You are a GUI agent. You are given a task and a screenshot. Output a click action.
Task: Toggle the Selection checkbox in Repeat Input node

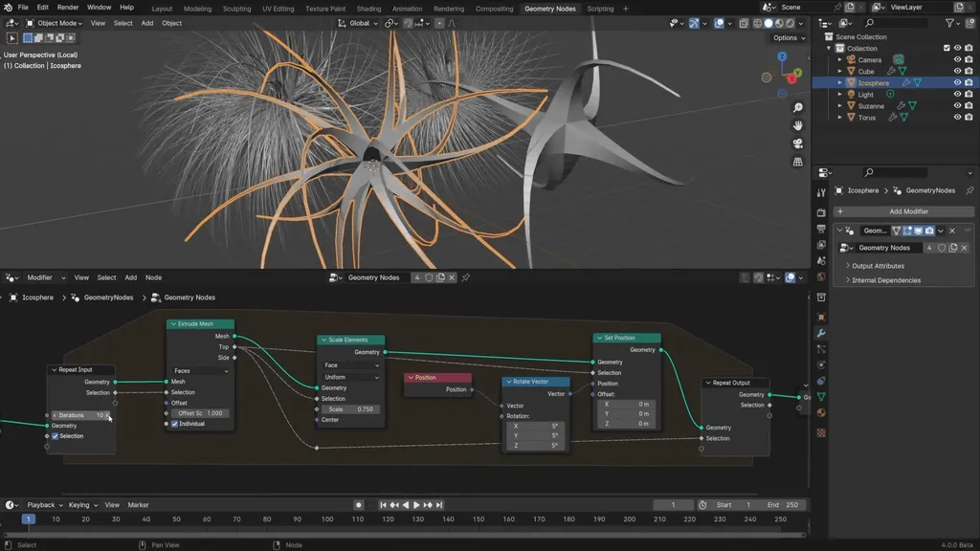(x=55, y=436)
